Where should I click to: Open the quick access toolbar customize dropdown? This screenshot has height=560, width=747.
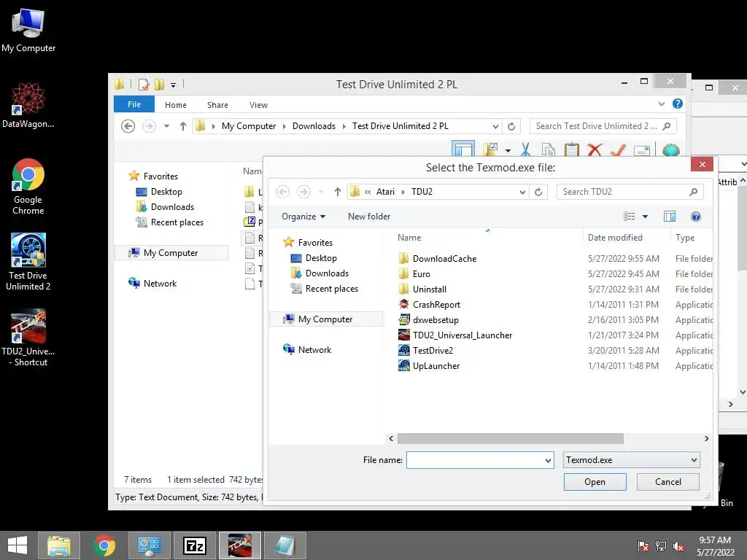tap(174, 85)
